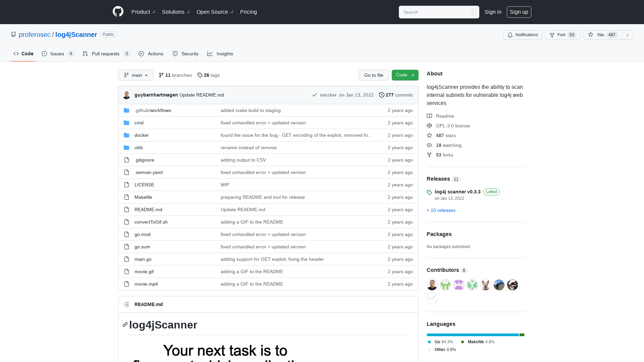Click the README outline list icon
Image resolution: width=644 pixels, height=362 pixels.
[126, 304]
